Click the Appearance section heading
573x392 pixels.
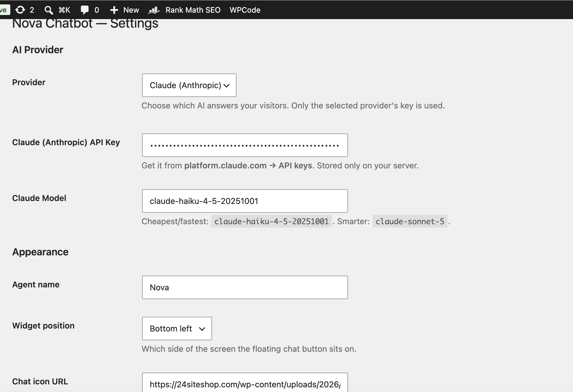pyautogui.click(x=40, y=252)
